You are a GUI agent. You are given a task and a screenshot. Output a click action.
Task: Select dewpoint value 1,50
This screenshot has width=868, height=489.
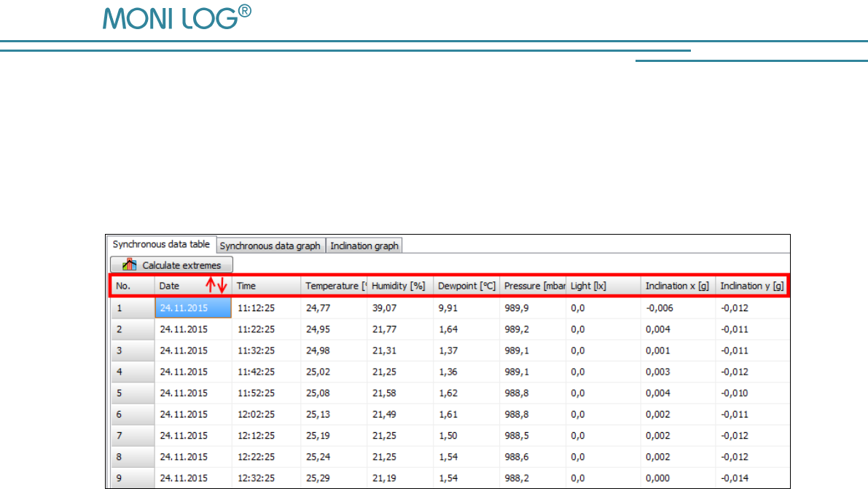pyautogui.click(x=447, y=436)
